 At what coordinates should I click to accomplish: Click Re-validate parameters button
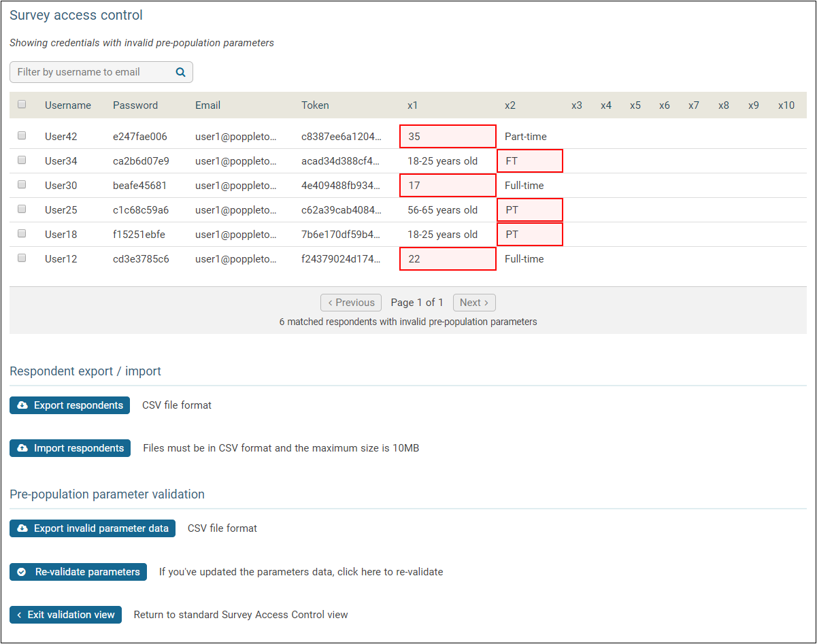click(x=78, y=572)
